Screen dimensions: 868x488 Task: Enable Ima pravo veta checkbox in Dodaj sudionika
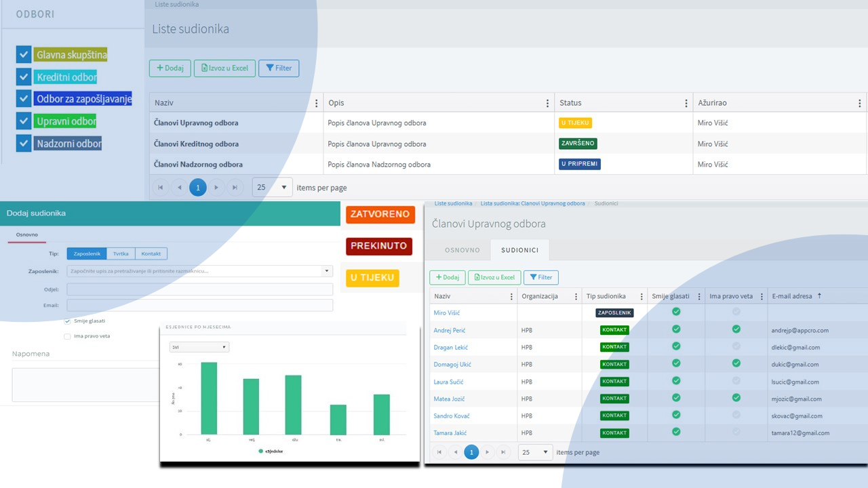[x=67, y=336]
